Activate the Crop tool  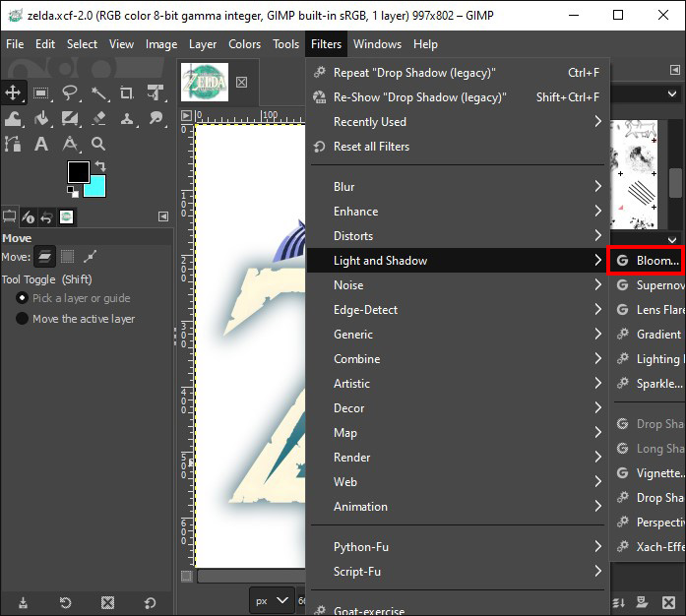pyautogui.click(x=127, y=93)
